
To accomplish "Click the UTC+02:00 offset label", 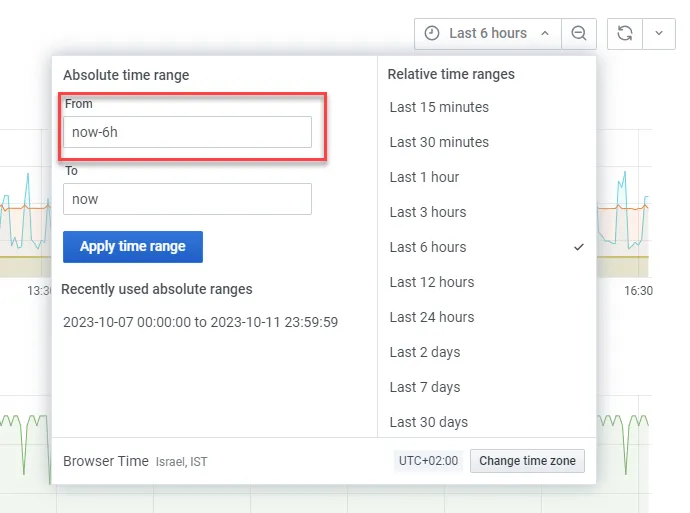I will 428,461.
